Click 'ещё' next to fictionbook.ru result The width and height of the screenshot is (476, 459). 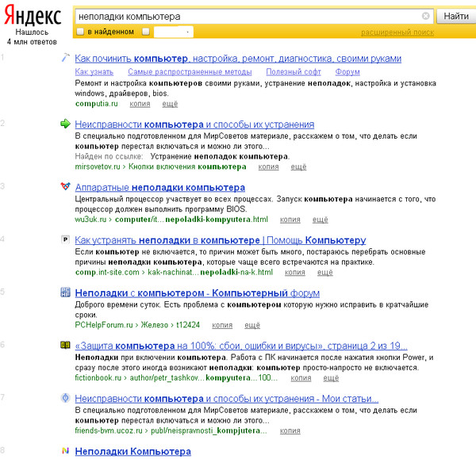coord(331,378)
